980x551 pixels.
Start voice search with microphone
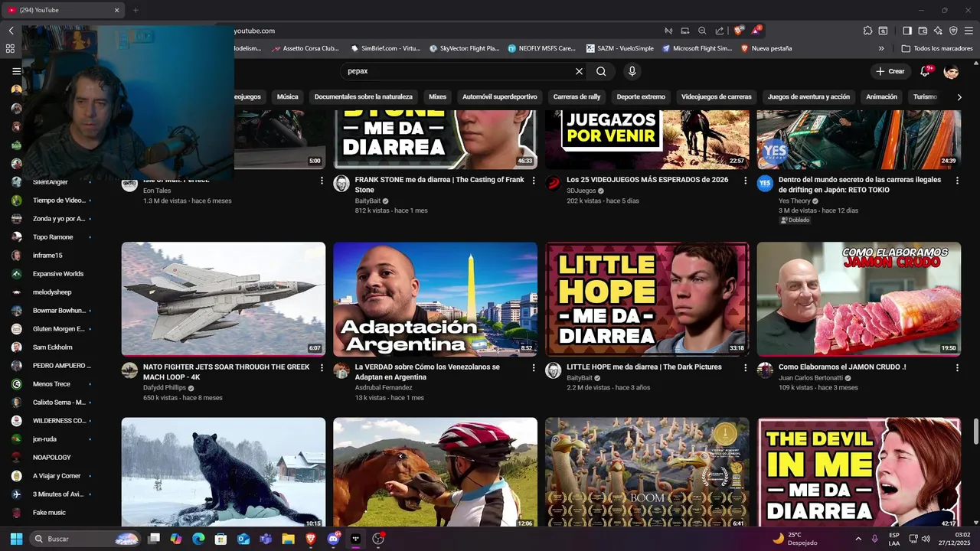(x=632, y=71)
